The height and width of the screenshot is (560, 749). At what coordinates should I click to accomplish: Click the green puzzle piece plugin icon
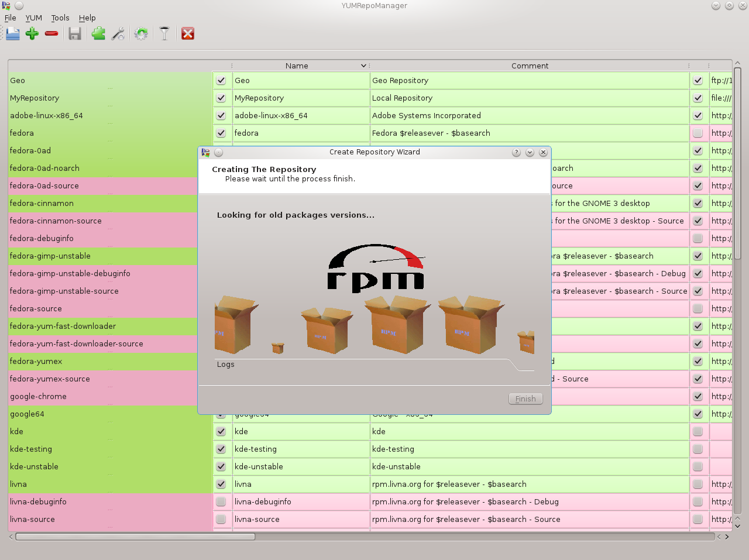click(98, 34)
